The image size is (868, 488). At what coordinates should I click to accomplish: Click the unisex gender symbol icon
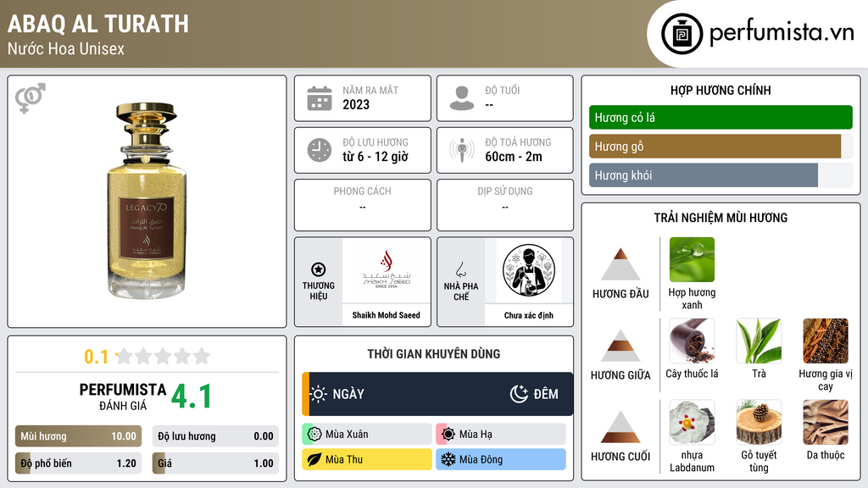(x=31, y=98)
